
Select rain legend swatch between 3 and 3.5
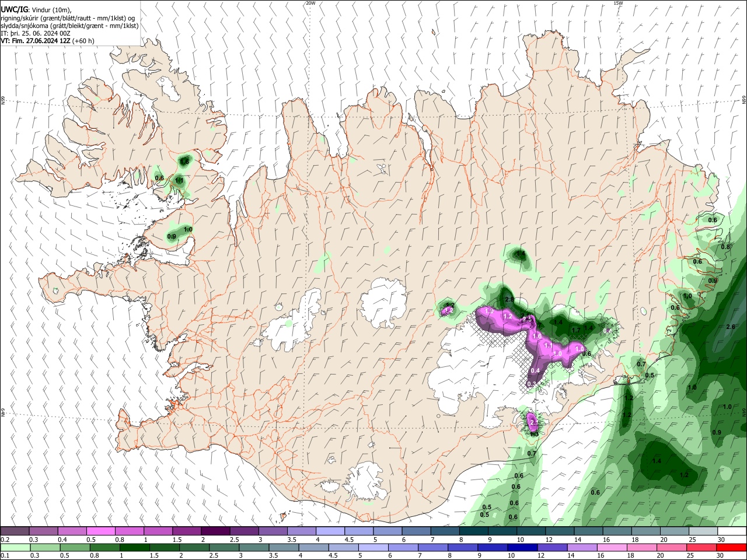point(254,547)
